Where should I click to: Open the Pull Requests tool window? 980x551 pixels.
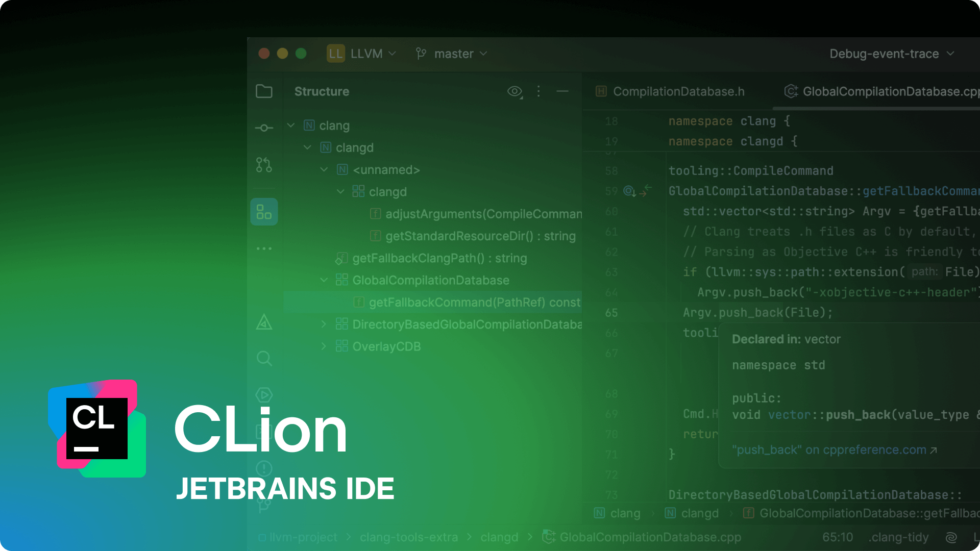264,165
